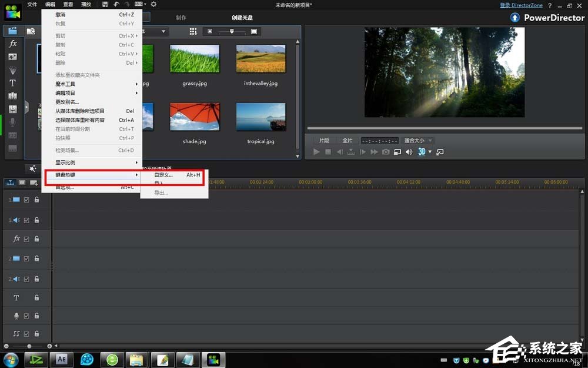Click the save project floppy disk icon
Image resolution: width=588 pixels, height=368 pixels.
point(105,4)
